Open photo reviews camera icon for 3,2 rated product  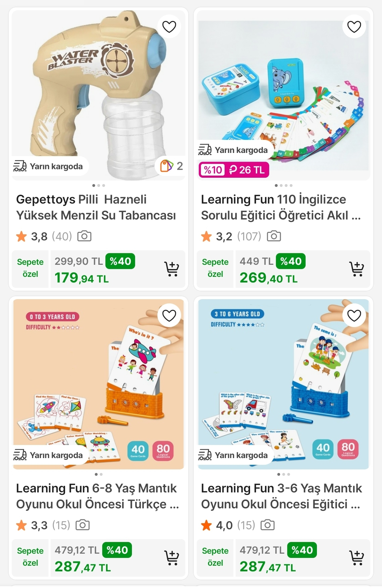[274, 236]
